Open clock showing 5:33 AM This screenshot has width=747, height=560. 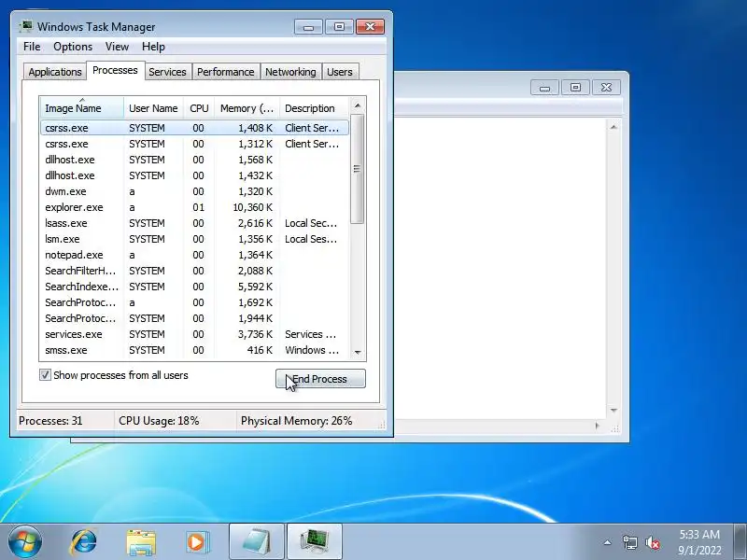pyautogui.click(x=699, y=542)
